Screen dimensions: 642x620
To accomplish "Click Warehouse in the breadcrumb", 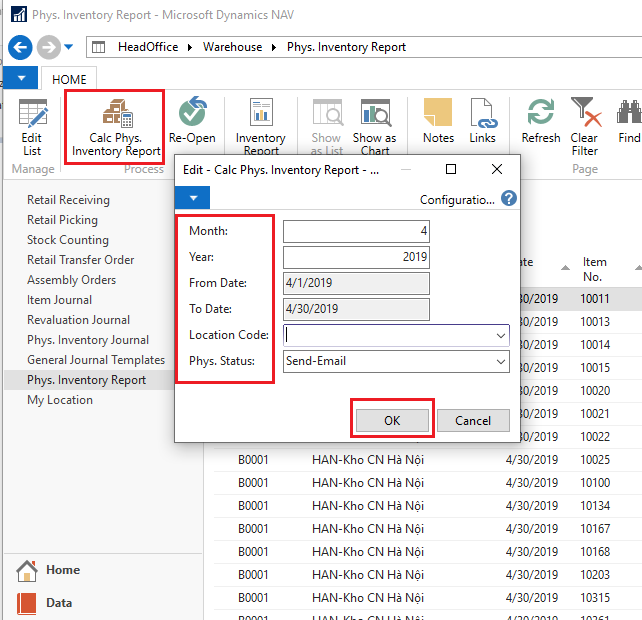I will click(x=233, y=47).
